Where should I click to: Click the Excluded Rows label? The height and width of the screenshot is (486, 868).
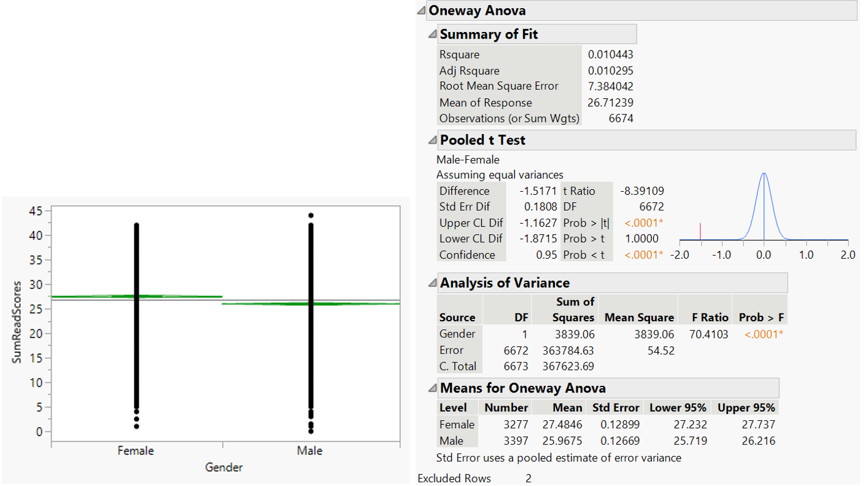454,479
